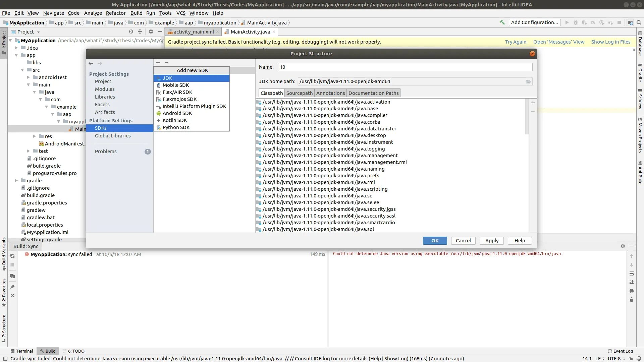
Task: Click Show Log in Files link
Action: tap(611, 42)
